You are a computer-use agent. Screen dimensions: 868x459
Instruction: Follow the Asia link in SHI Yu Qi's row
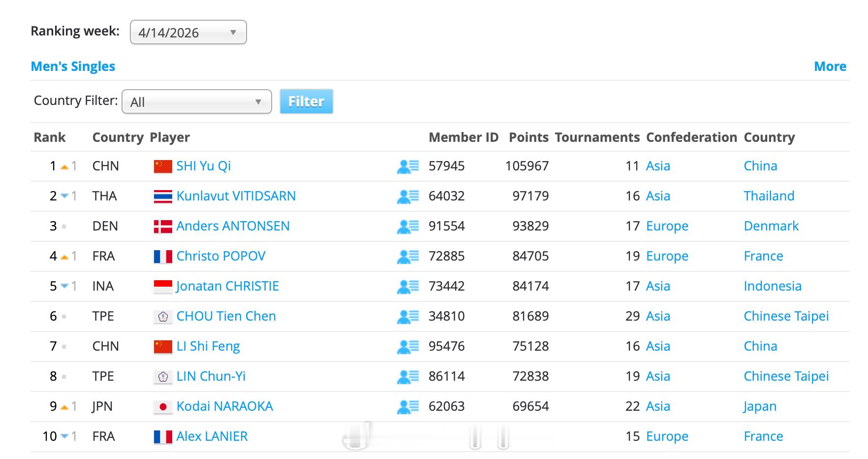tap(658, 166)
